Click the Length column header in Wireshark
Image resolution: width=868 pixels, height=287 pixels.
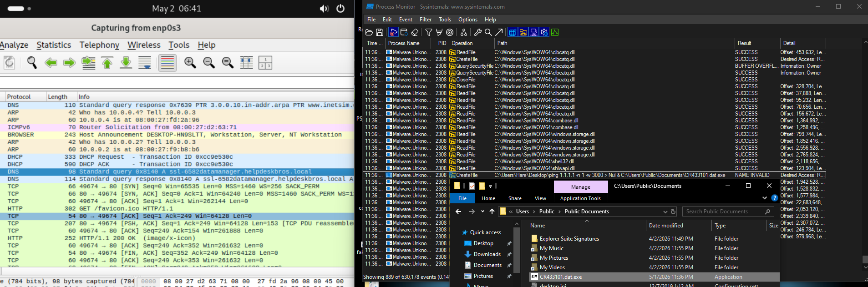(x=61, y=97)
